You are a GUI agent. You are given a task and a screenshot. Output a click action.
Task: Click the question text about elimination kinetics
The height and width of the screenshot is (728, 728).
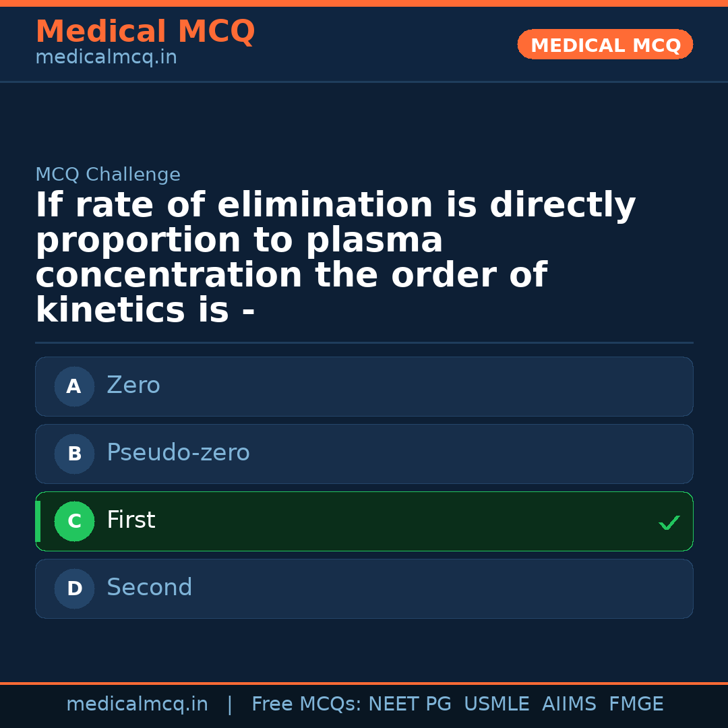pyautogui.click(x=336, y=257)
